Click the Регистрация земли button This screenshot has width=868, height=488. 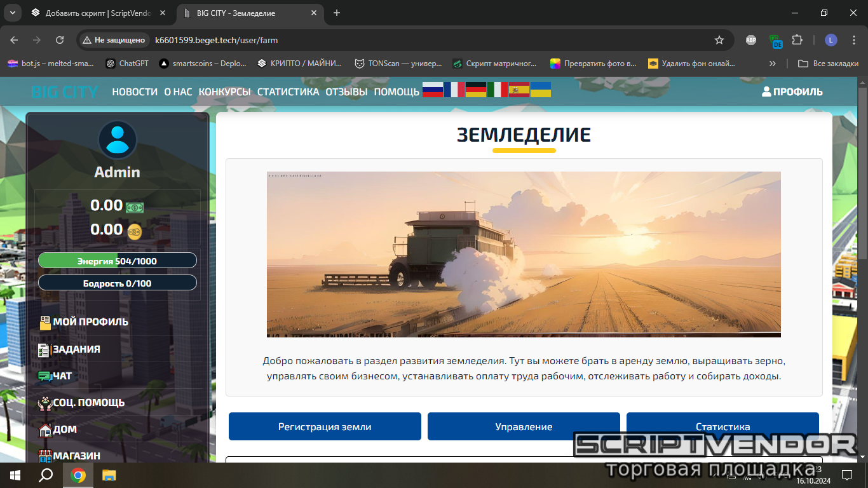click(x=325, y=426)
